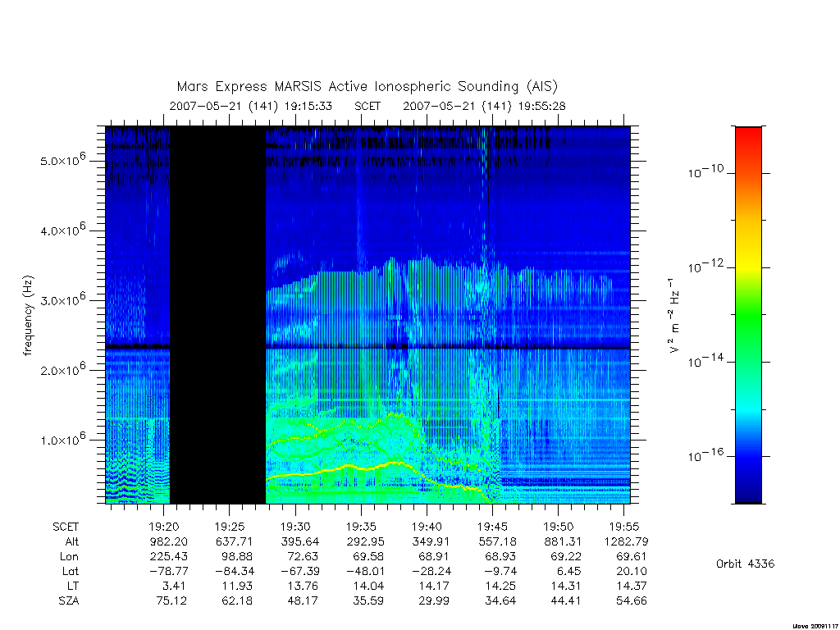
Task: Click the 10^-10 color bar label
Action: pyautogui.click(x=705, y=171)
